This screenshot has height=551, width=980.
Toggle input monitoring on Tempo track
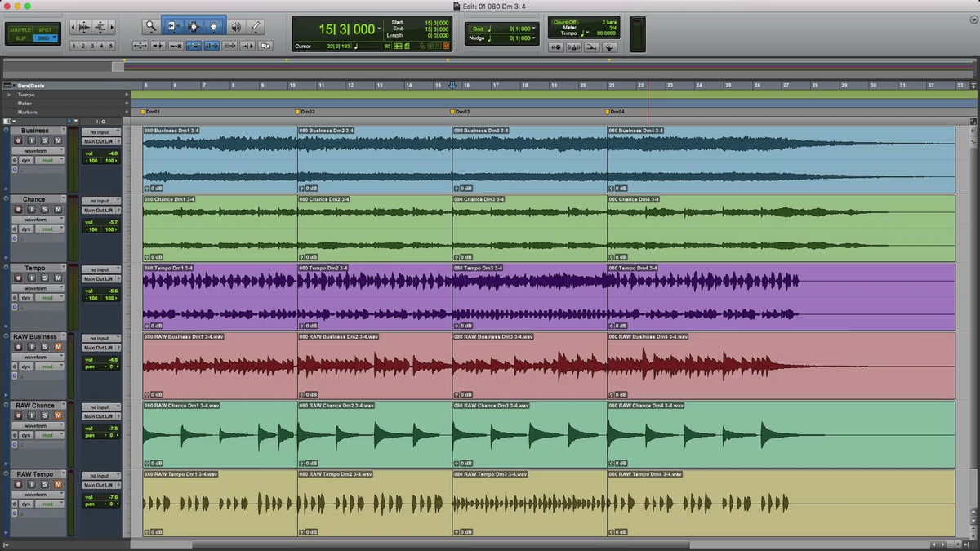tap(32, 278)
